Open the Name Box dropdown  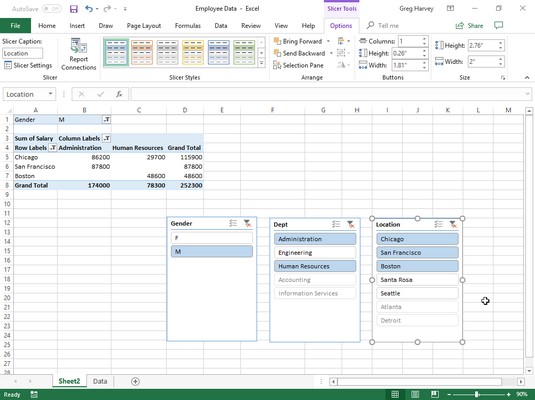(x=50, y=94)
